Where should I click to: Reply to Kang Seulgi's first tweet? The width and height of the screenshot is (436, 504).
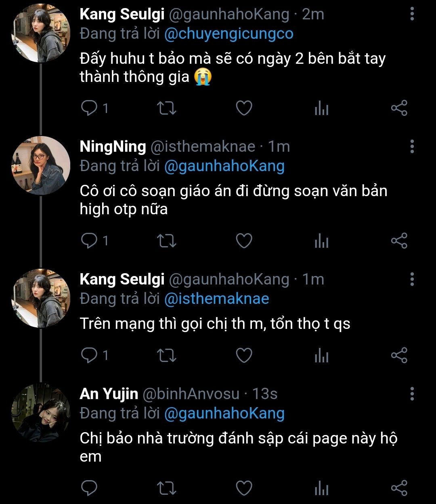[x=88, y=108]
